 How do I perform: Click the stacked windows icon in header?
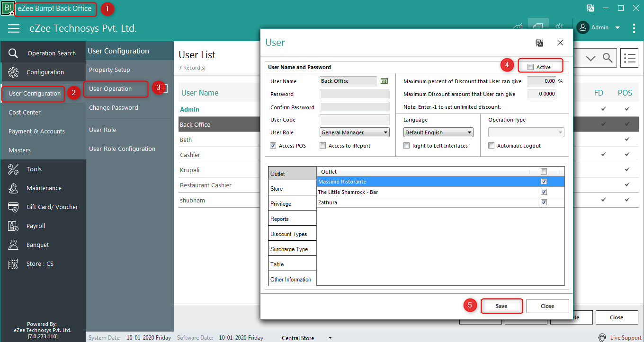(x=538, y=27)
